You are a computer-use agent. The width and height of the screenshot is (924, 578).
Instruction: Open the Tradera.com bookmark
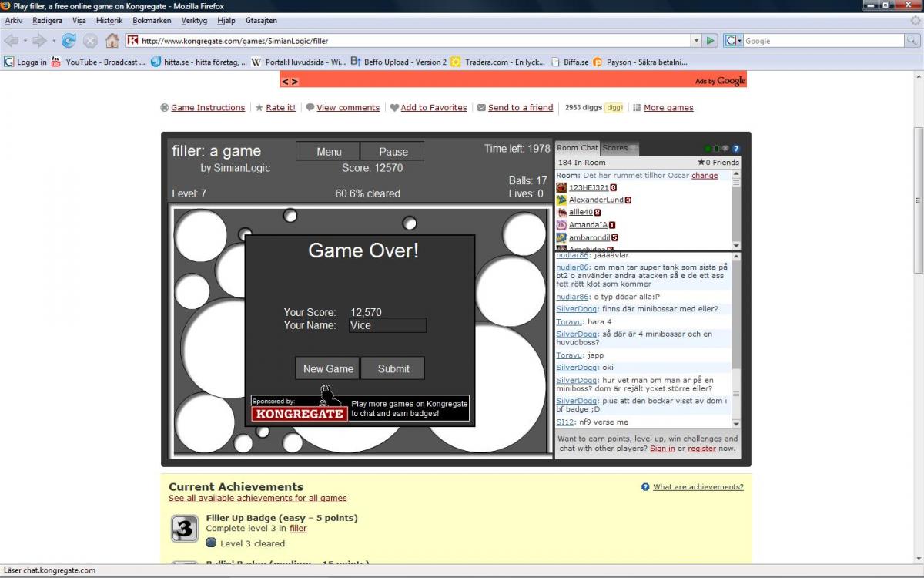498,62
